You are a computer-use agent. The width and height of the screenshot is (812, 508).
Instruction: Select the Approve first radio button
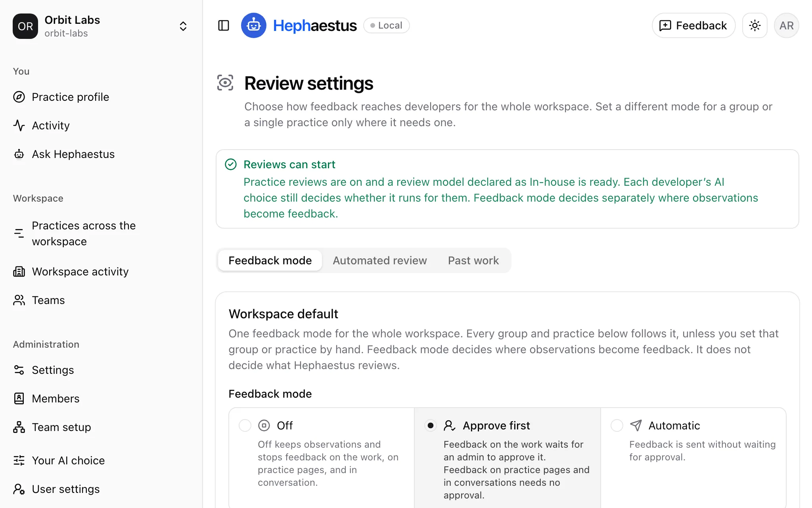[x=431, y=425]
